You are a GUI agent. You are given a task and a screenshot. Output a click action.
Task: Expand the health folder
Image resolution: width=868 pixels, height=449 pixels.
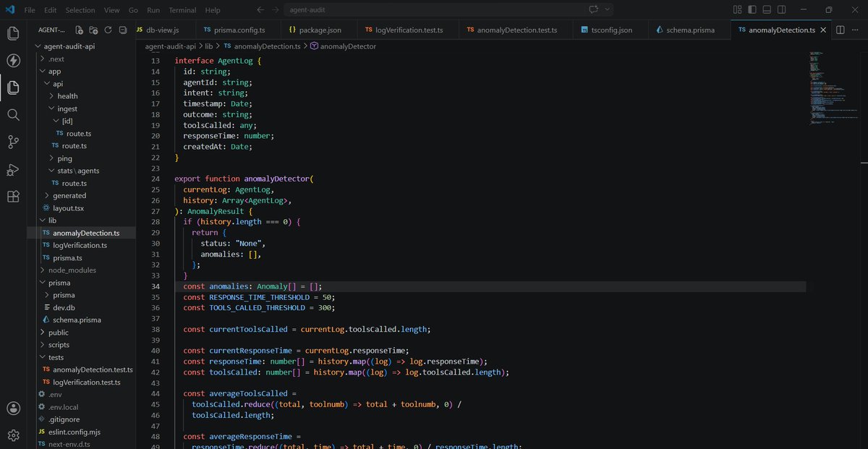tap(80, 96)
